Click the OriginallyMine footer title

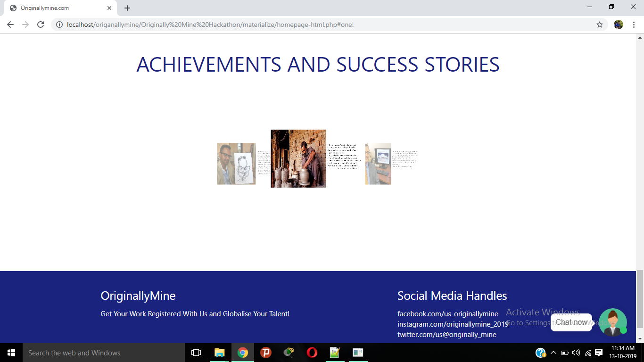[x=138, y=296]
